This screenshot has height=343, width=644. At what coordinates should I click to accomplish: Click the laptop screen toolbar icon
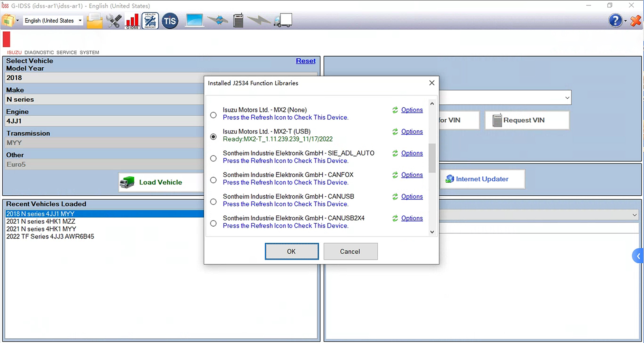[x=194, y=21]
